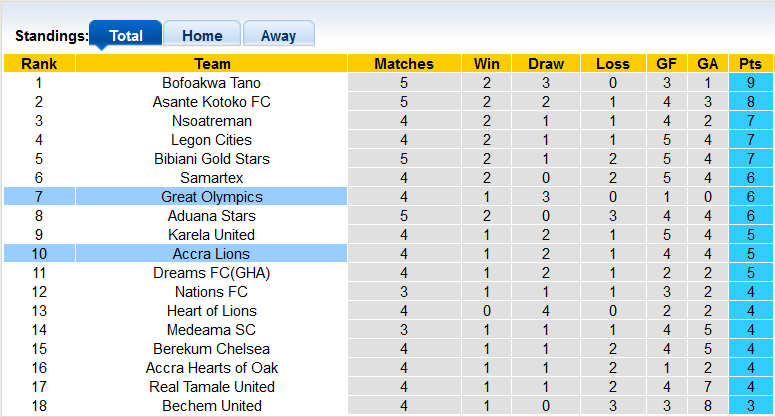
Task: Open Accra Hearts of Oak page
Action: (x=212, y=368)
